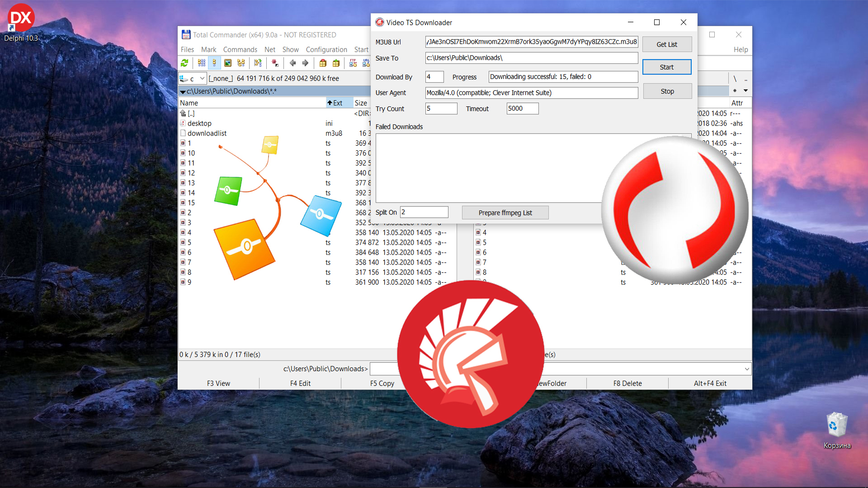Click the Forward arrow toolbar icon
The image size is (868, 488).
tap(306, 63)
